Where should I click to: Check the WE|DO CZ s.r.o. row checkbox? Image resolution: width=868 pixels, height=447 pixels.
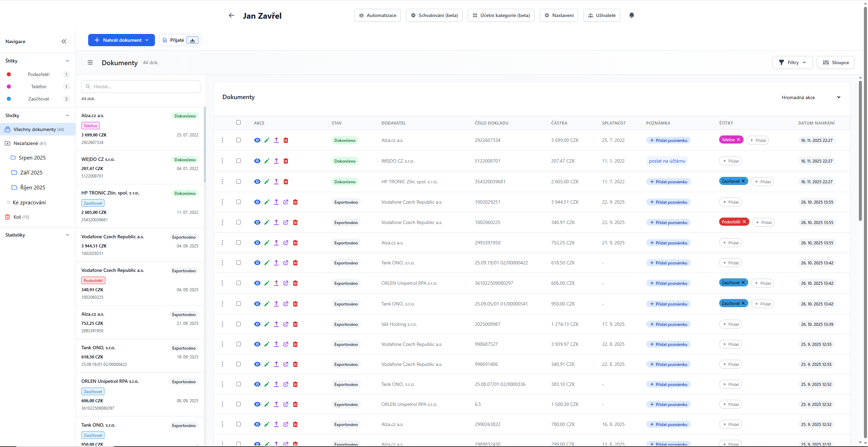click(238, 161)
